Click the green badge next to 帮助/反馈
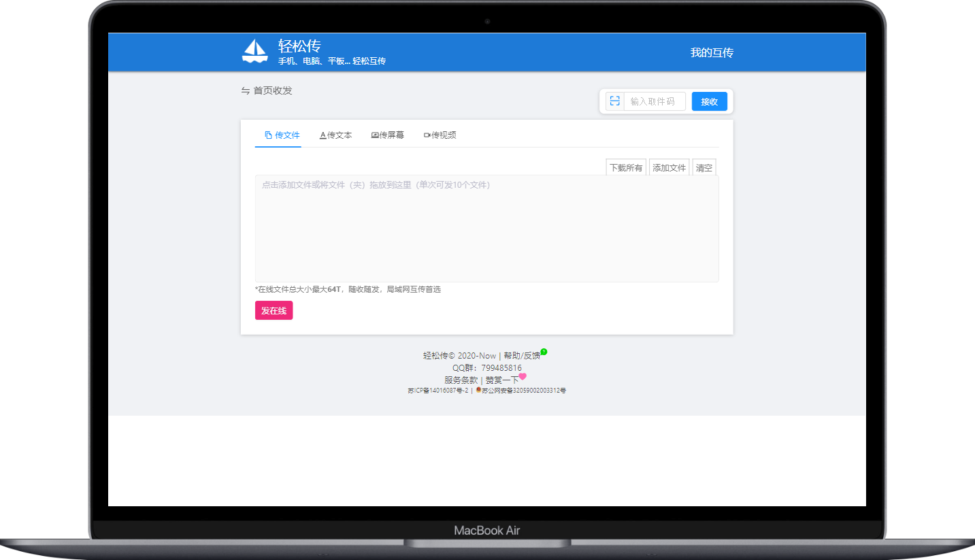The width and height of the screenshot is (975, 560). (544, 352)
